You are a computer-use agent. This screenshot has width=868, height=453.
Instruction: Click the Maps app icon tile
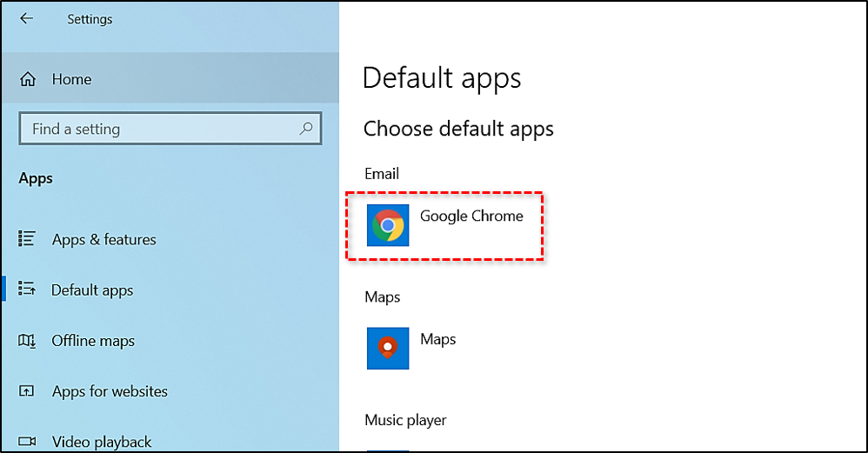point(388,348)
